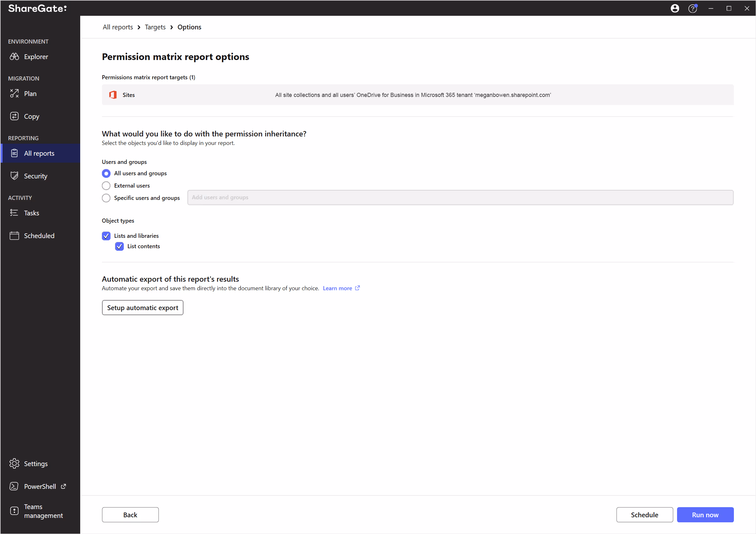This screenshot has width=756, height=534.
Task: Click the Plan migration icon
Action: (x=14, y=93)
